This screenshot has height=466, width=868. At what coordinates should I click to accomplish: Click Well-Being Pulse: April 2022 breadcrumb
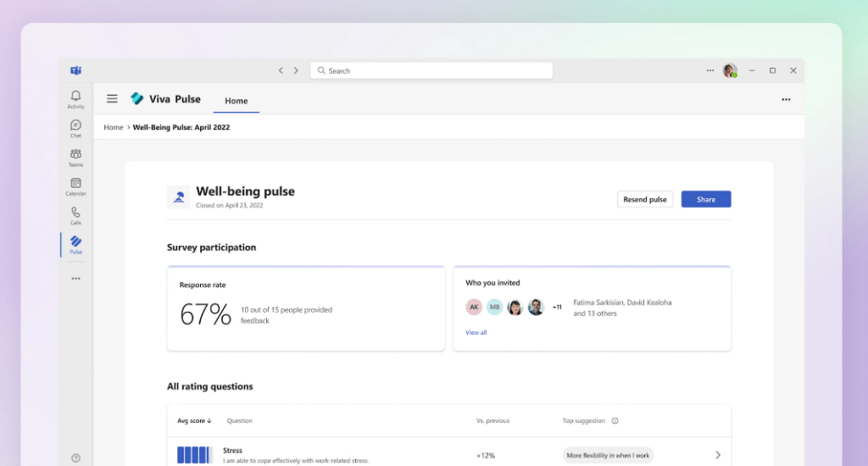[181, 127]
